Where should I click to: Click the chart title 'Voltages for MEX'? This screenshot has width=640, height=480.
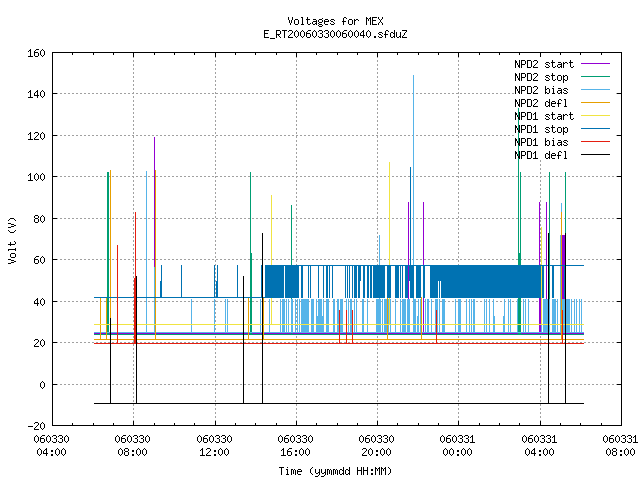pyautogui.click(x=335, y=21)
